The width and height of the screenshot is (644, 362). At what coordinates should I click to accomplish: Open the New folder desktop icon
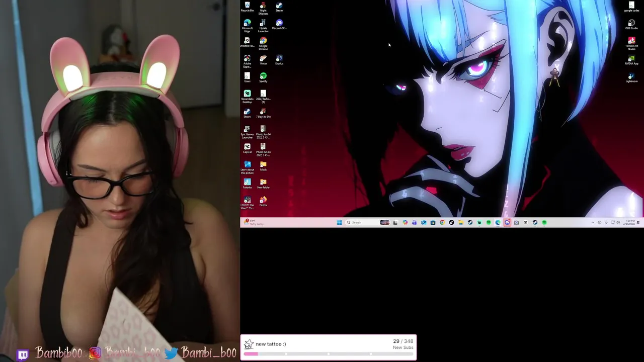click(263, 183)
